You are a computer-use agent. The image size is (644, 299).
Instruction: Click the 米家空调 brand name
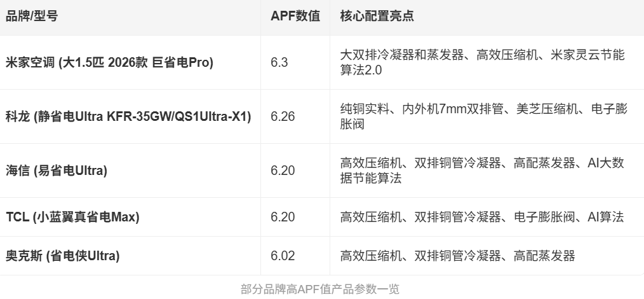(30, 62)
